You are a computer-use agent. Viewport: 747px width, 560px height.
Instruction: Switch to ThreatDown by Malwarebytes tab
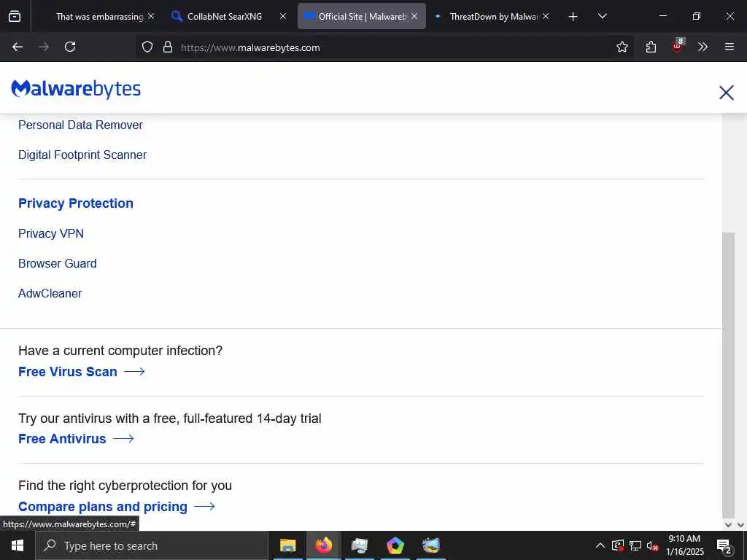493,16
